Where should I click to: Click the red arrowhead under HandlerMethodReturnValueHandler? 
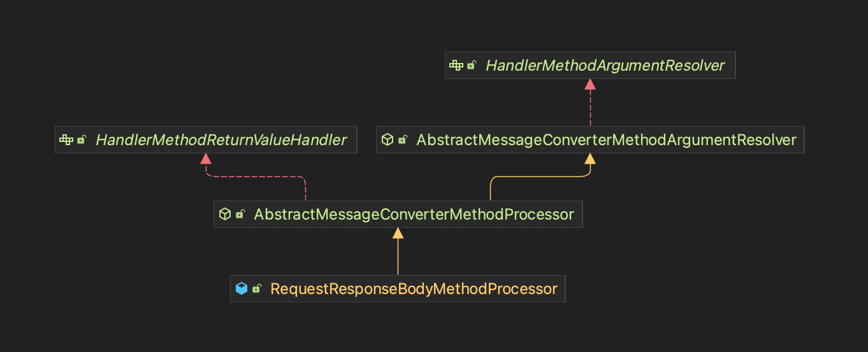[x=205, y=158]
